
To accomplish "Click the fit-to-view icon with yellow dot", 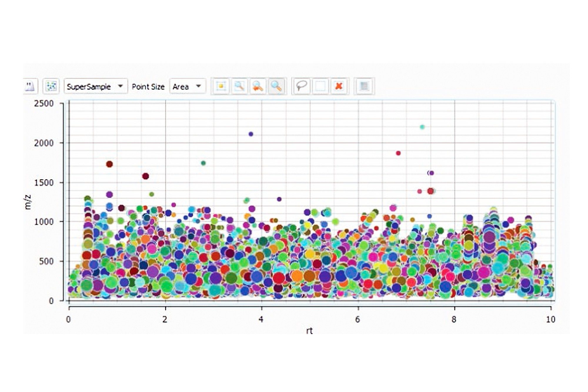I will tap(221, 86).
